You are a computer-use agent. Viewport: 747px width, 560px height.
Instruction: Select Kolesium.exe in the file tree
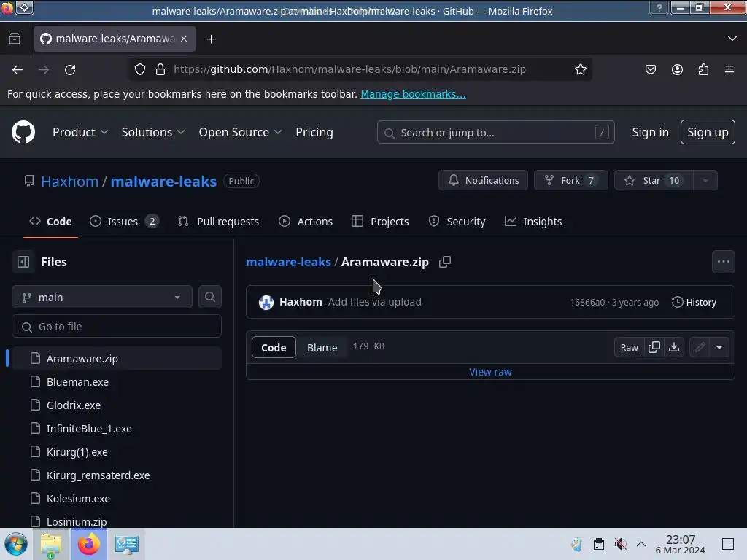(x=116, y=499)
